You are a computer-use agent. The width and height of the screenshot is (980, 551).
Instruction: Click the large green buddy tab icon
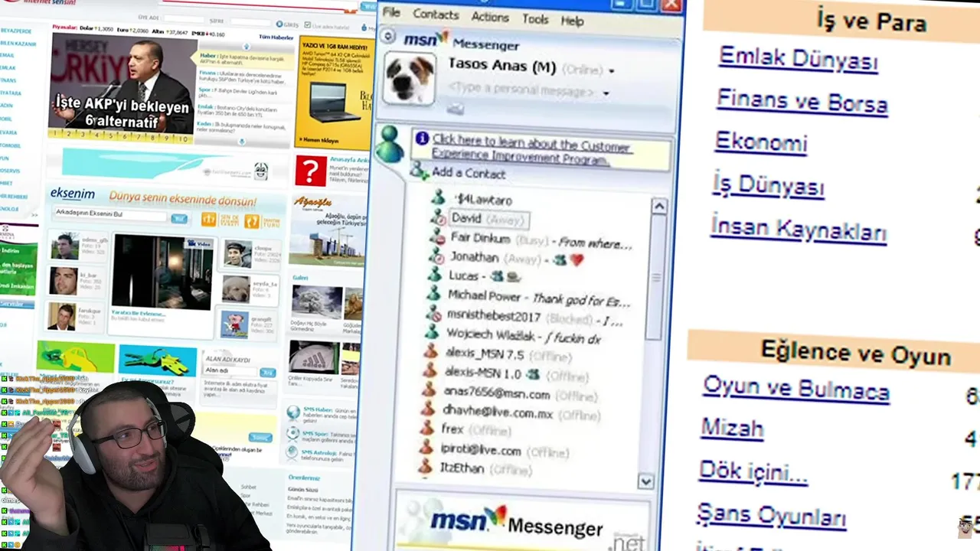pyautogui.click(x=390, y=144)
